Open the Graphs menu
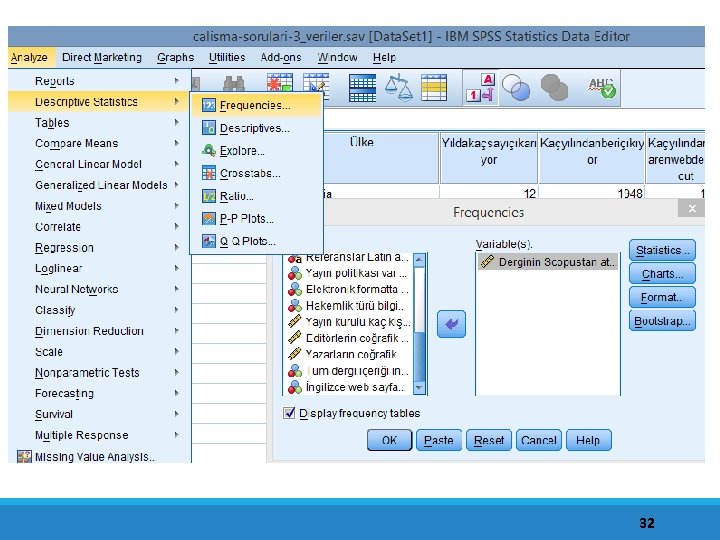The image size is (720, 540). point(175,57)
